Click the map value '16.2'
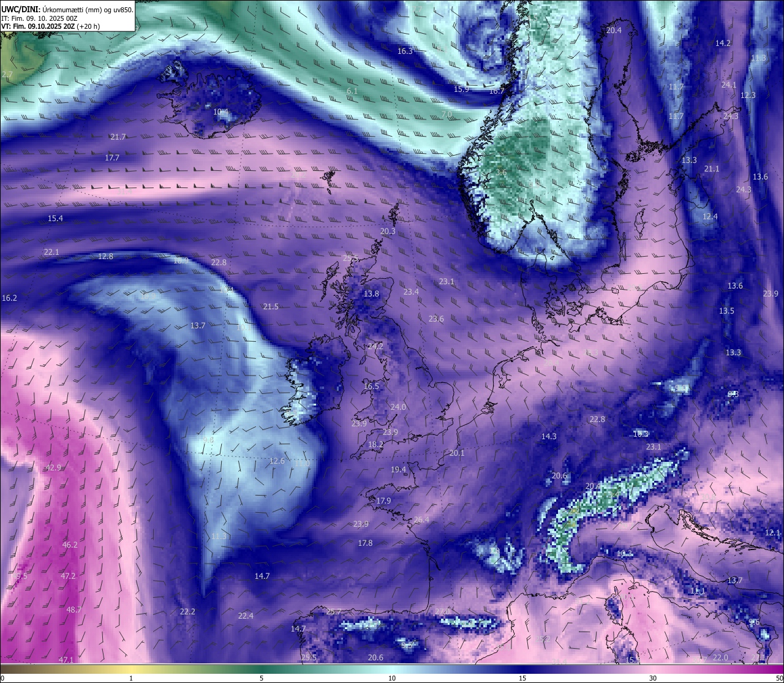The height and width of the screenshot is (683, 784). click(x=9, y=298)
